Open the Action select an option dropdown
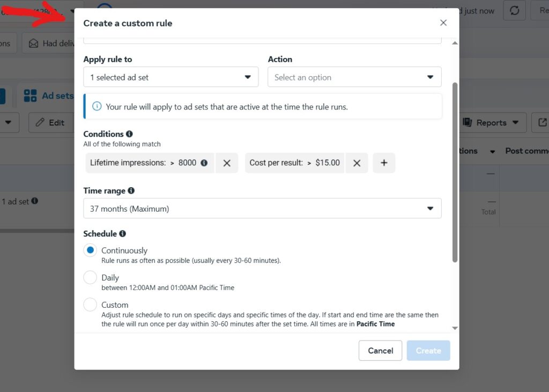This screenshot has width=549, height=392. point(354,77)
